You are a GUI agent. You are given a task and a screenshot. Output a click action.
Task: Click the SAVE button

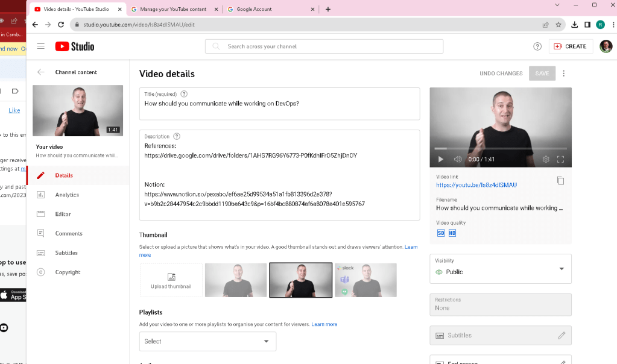pyautogui.click(x=542, y=74)
